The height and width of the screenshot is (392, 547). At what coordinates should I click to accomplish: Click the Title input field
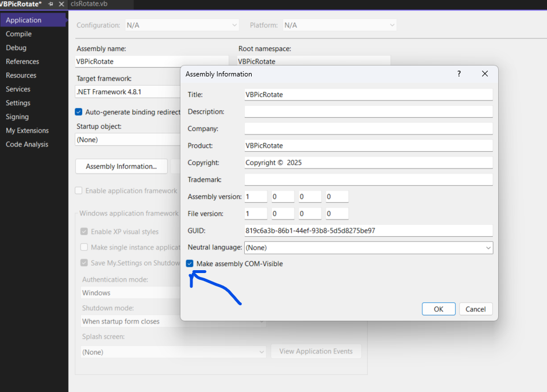coord(368,95)
